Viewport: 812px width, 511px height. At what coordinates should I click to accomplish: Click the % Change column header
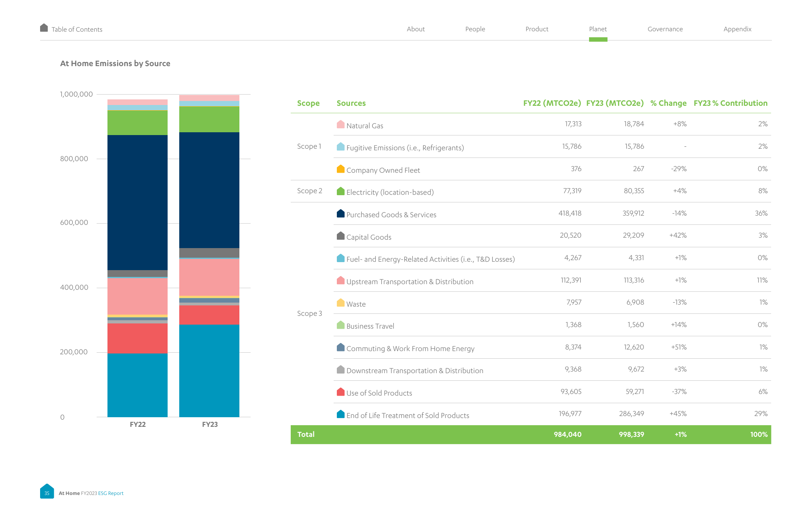point(668,103)
